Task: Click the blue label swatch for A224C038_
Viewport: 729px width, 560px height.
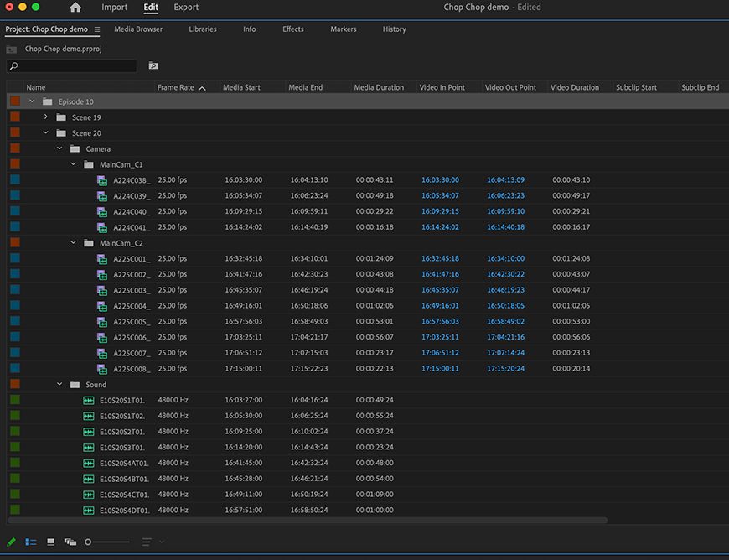Action: pyautogui.click(x=15, y=179)
